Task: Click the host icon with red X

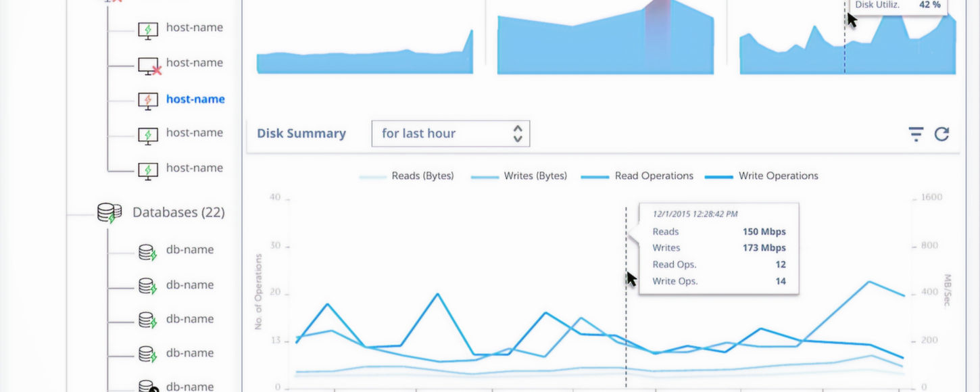Action: [150, 66]
